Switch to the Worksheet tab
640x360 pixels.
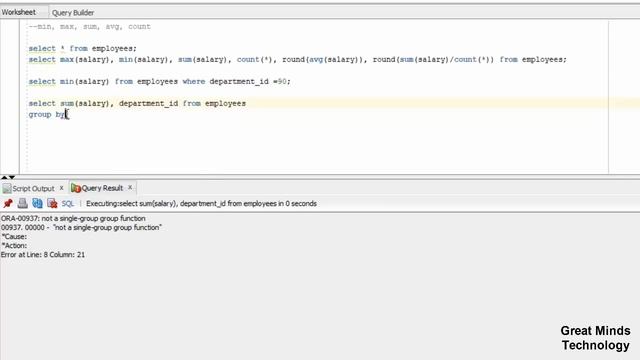coord(19,12)
